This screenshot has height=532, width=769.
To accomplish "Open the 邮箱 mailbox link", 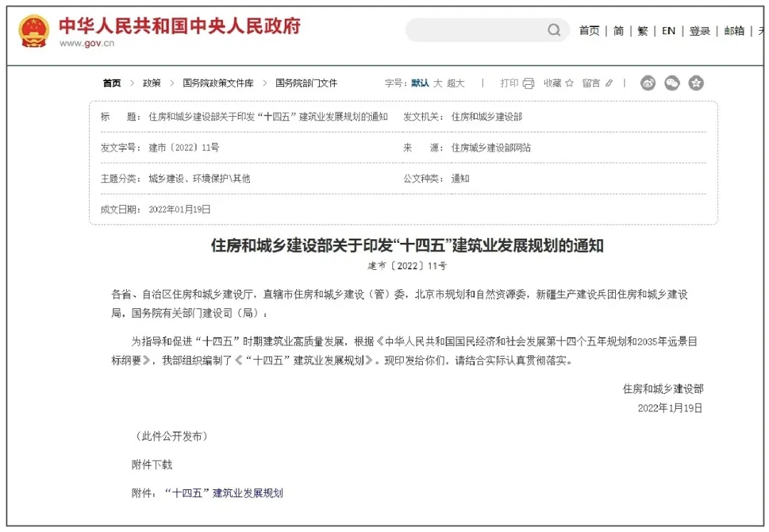I will (734, 31).
